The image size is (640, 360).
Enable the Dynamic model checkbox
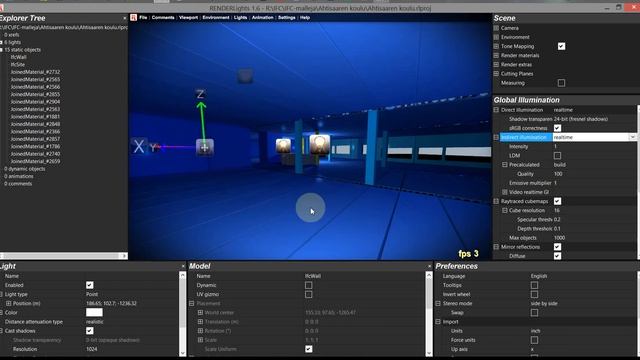[x=309, y=285]
